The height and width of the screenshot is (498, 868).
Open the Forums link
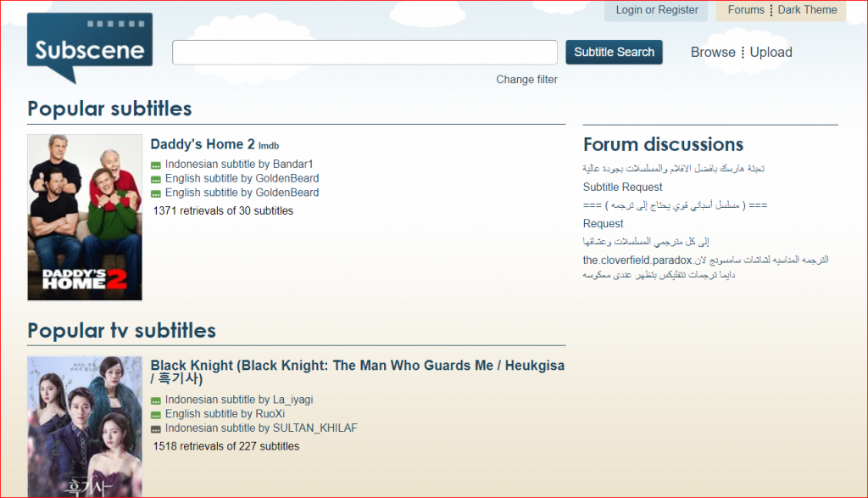point(746,10)
